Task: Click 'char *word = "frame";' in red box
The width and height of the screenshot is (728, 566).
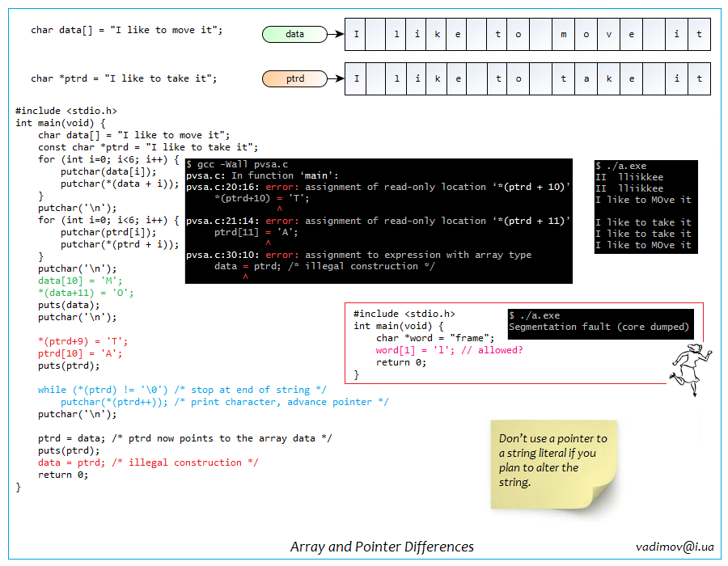Action: click(435, 338)
